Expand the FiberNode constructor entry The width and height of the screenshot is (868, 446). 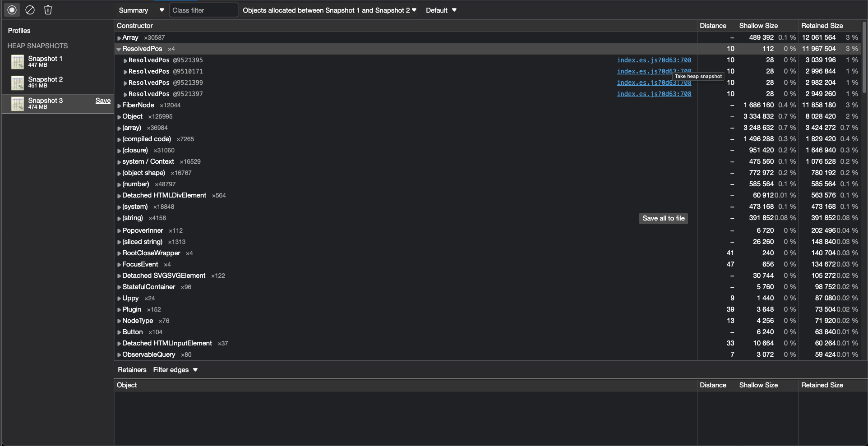[119, 105]
